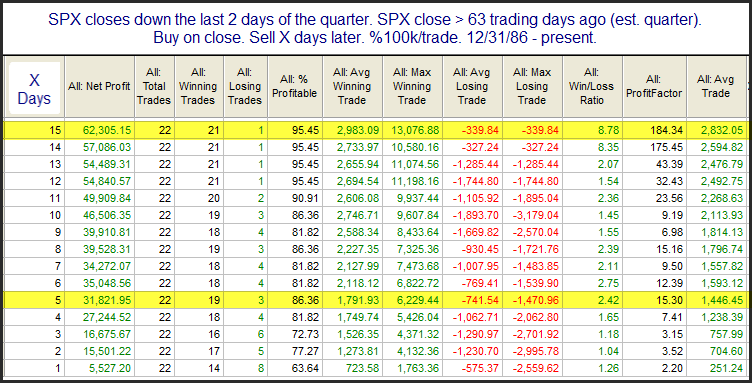Viewport: 752px width, 383px height.
Task: Click All: Losing Trades column header
Action: point(245,88)
